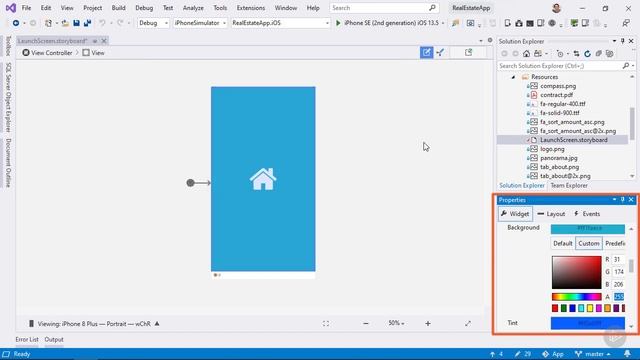640x360 pixels.
Task: Zoom out with the minus icon
Action: click(x=366, y=323)
